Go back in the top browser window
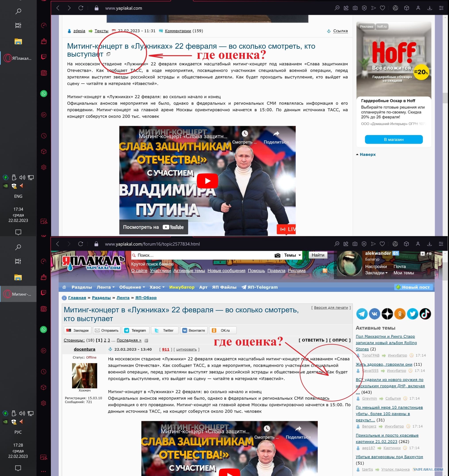 tap(58, 8)
